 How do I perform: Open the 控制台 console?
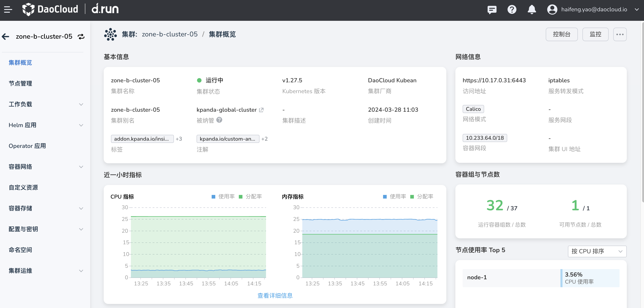coord(562,34)
